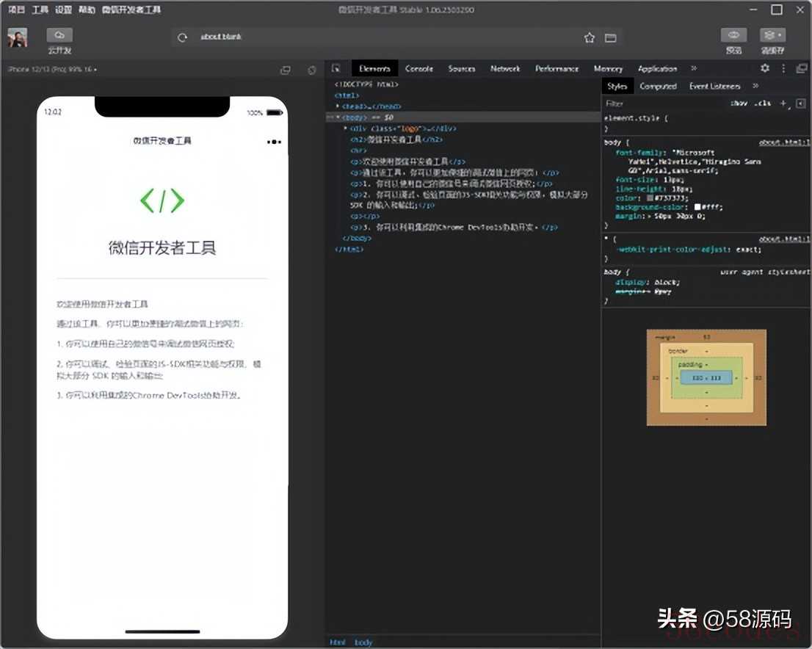Collapse the body element node
Image resolution: width=812 pixels, height=649 pixels.
(x=338, y=117)
